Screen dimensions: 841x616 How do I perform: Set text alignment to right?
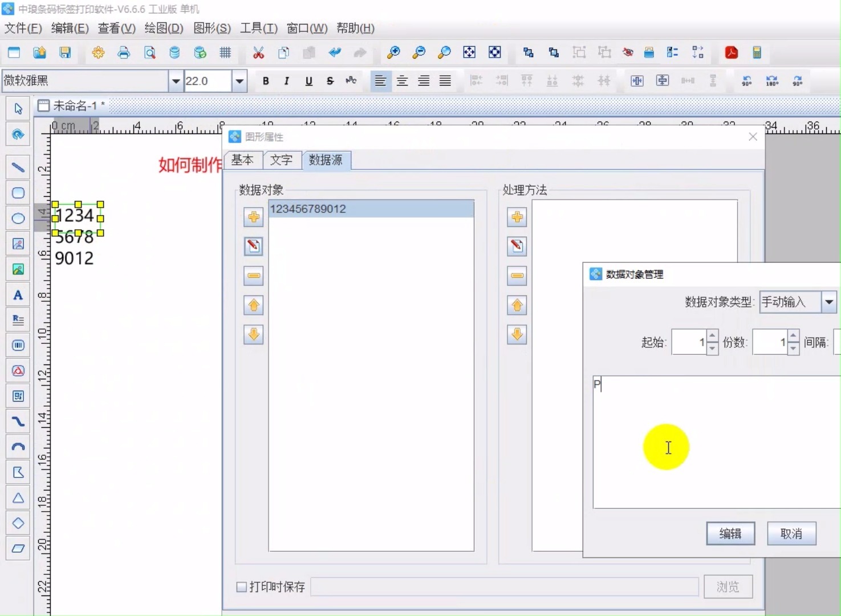(424, 81)
